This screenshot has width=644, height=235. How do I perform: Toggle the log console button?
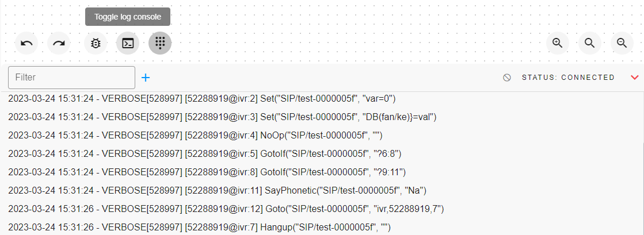click(x=128, y=43)
